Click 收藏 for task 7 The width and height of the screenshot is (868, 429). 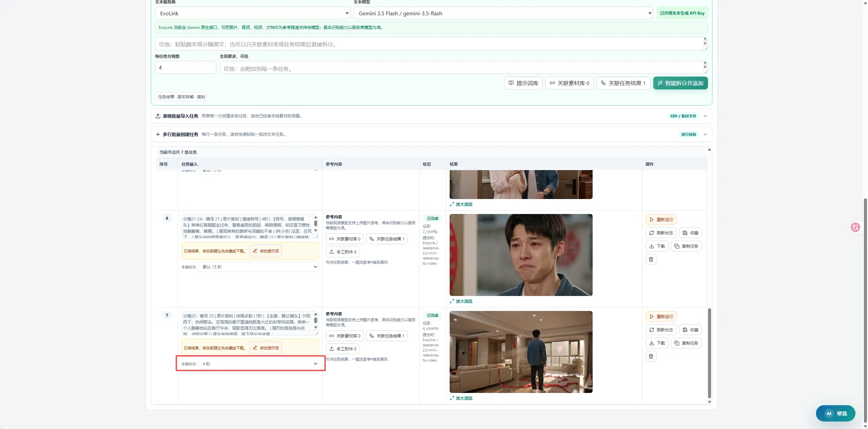[x=690, y=330]
